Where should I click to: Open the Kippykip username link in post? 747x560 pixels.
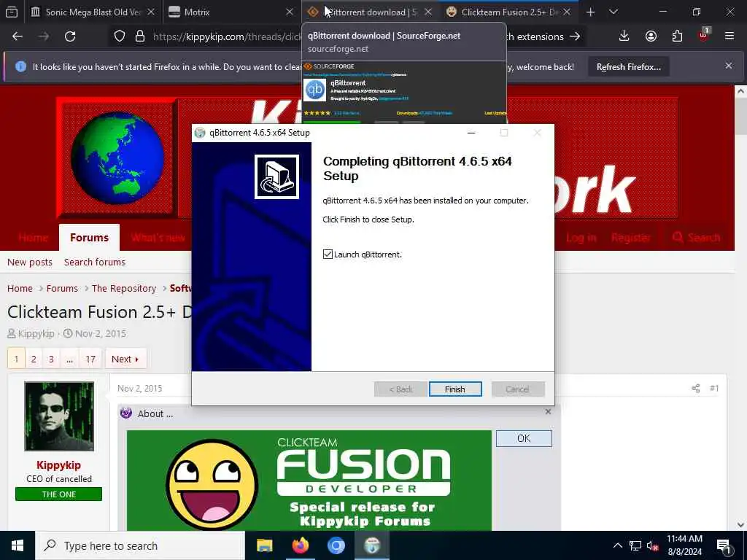tap(58, 465)
